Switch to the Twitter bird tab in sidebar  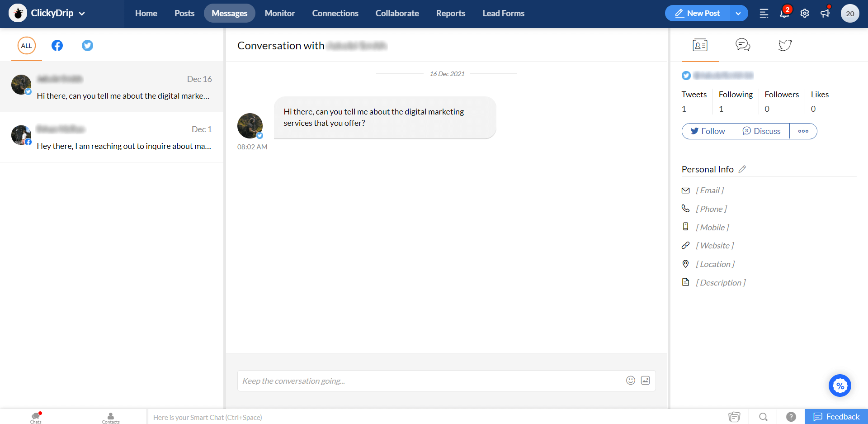(x=785, y=45)
